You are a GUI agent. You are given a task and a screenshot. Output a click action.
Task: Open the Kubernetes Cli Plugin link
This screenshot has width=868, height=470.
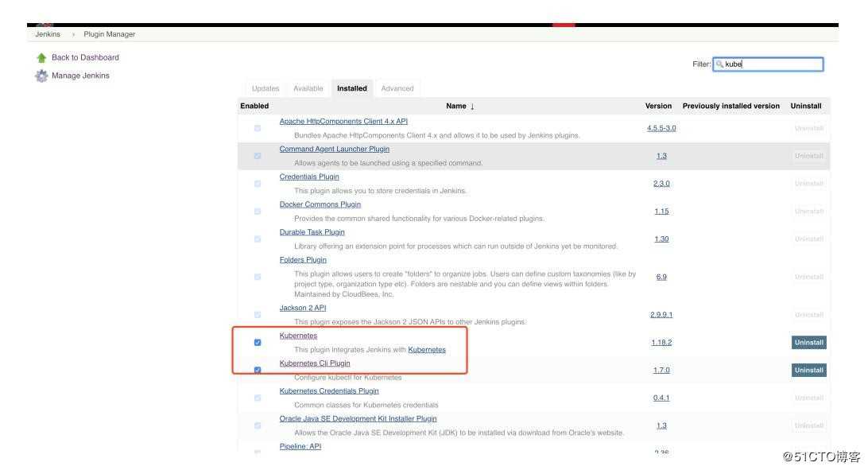click(x=315, y=363)
